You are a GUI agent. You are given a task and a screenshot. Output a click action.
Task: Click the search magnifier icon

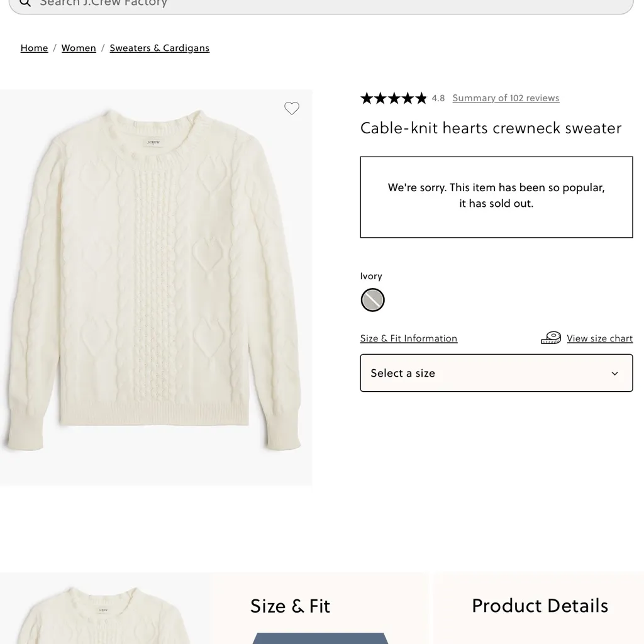[25, 4]
